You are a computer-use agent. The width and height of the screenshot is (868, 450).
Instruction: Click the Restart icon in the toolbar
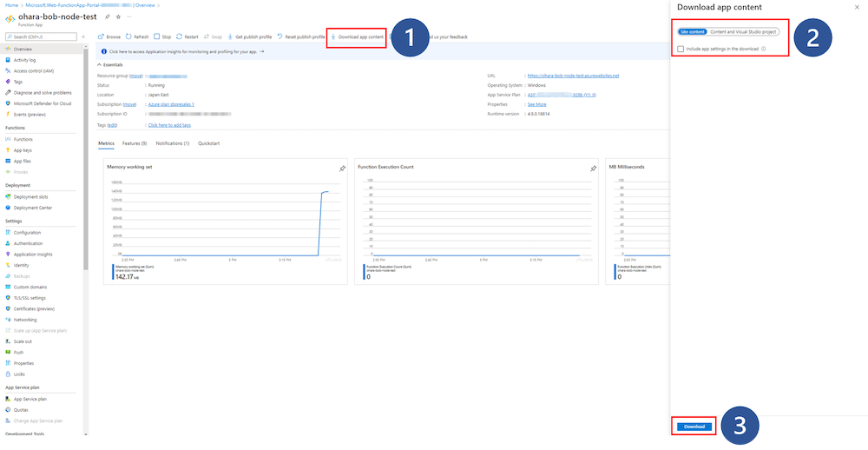click(179, 37)
